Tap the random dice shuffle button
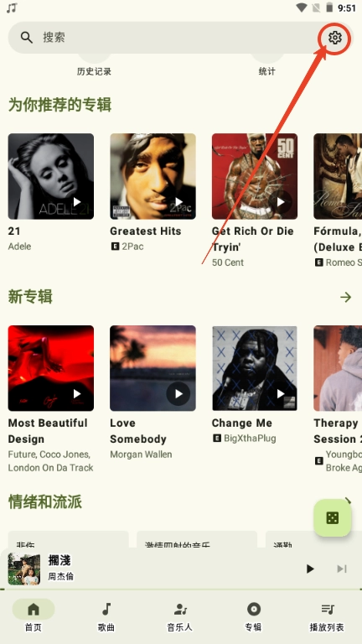This screenshot has height=644, width=362. (333, 517)
